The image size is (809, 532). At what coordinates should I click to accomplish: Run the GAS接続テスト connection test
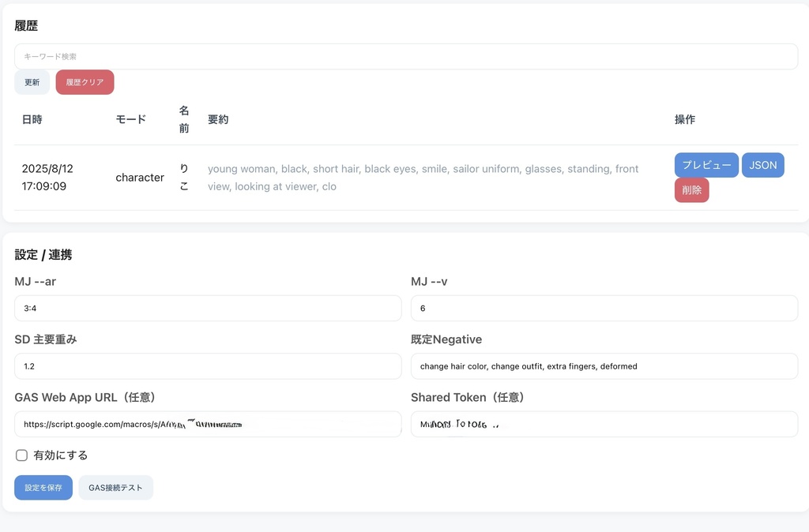[115, 488]
